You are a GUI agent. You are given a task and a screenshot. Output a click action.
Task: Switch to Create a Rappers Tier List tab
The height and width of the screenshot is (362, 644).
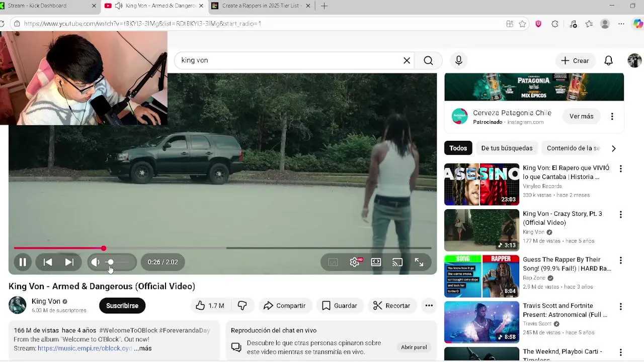[261, 6]
